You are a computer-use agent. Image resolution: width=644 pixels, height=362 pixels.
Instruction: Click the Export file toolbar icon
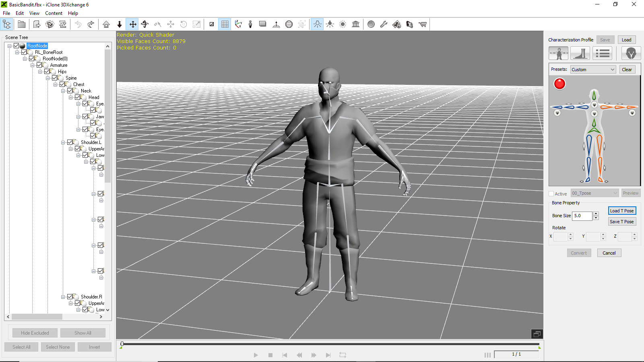pyautogui.click(x=37, y=25)
